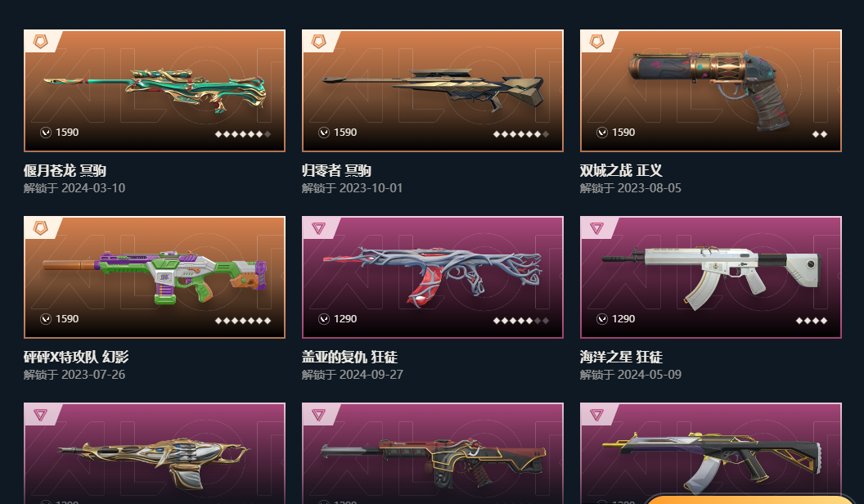The width and height of the screenshot is (864, 504).
Task: Select the white 海洋之星 狂徒 rifle image
Action: point(711,277)
